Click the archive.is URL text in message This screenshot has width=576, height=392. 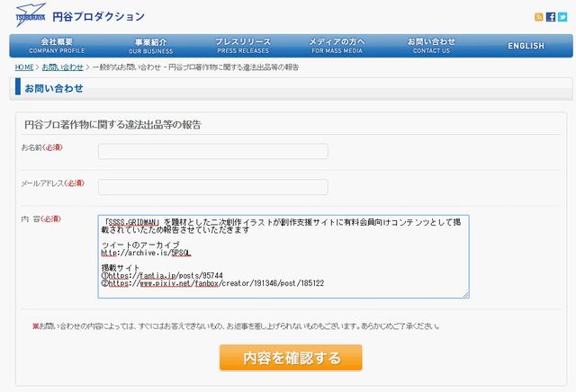point(147,254)
